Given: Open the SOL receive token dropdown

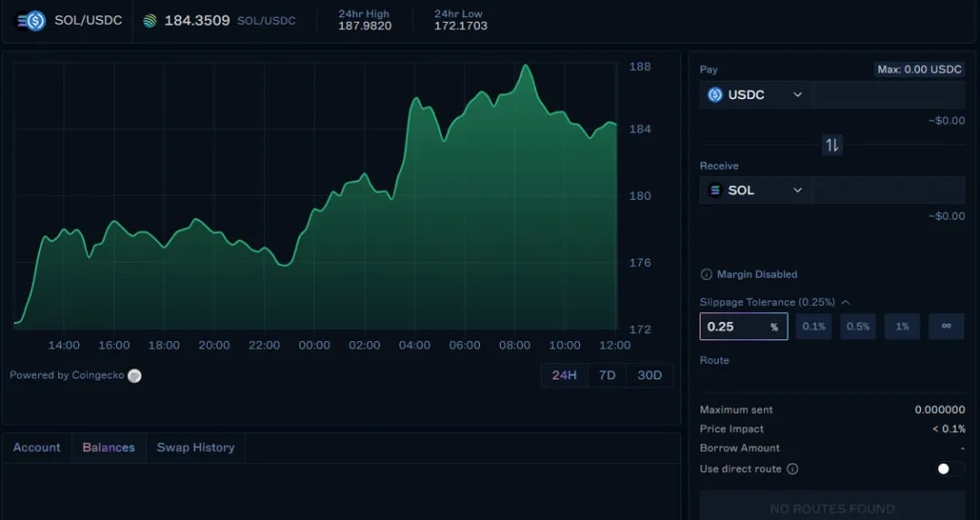Looking at the screenshot, I should point(756,190).
